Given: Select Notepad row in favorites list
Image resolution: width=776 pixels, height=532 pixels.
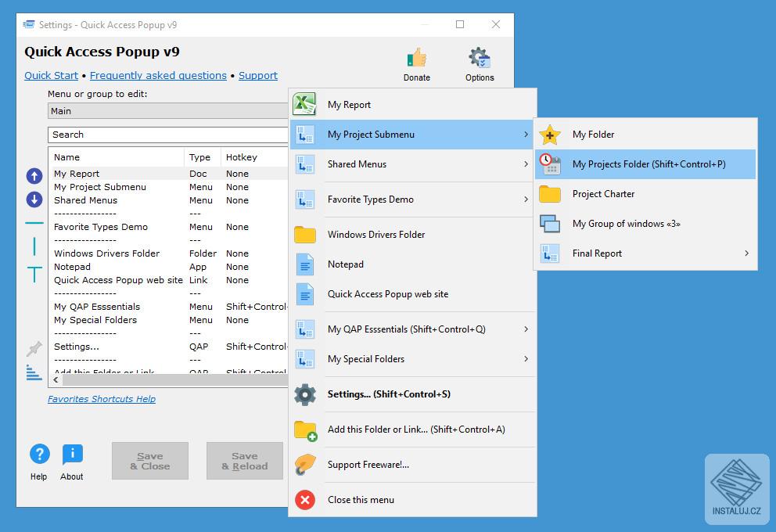Looking at the screenshot, I should point(169,267).
